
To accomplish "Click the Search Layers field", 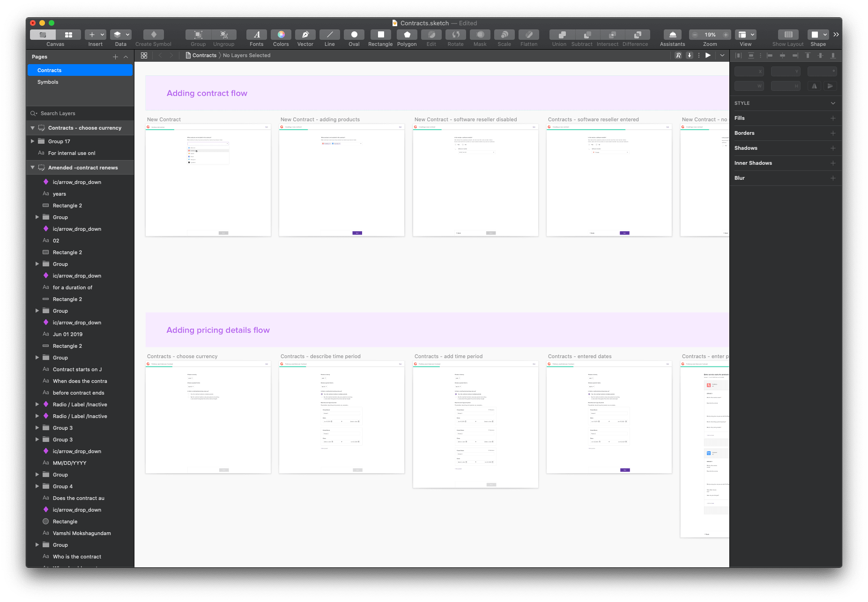I will coord(80,113).
